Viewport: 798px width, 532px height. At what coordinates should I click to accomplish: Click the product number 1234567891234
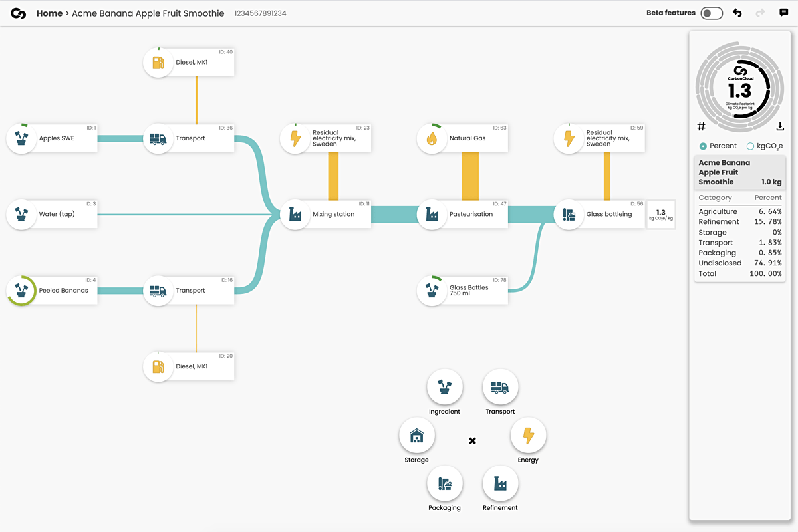[261, 13]
